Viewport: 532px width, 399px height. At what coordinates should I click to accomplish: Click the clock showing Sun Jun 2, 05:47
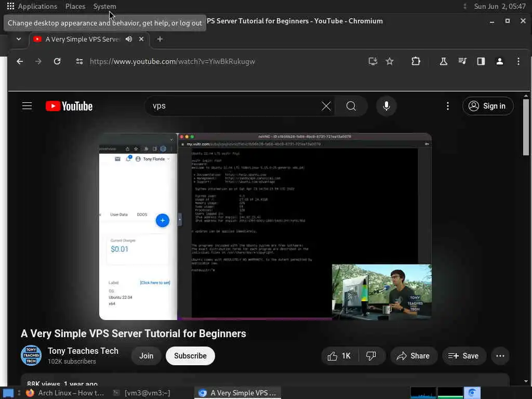499,6
